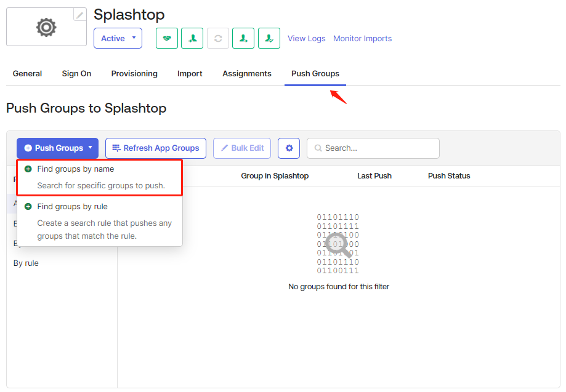Click the No groups found message
The image size is (566, 392).
(x=339, y=287)
